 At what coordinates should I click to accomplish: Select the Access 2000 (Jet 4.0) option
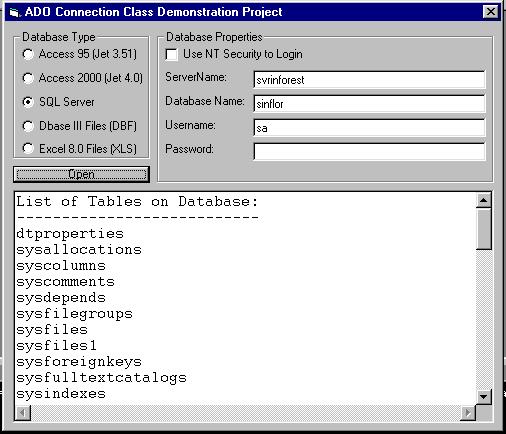(x=82, y=78)
